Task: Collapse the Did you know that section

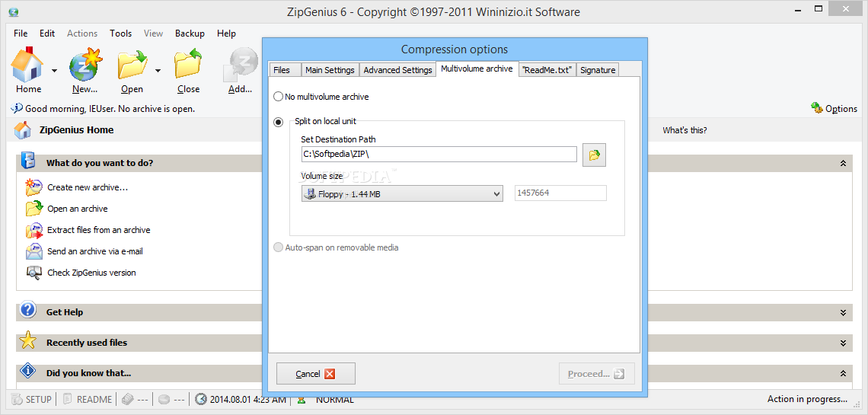Action: click(x=843, y=373)
